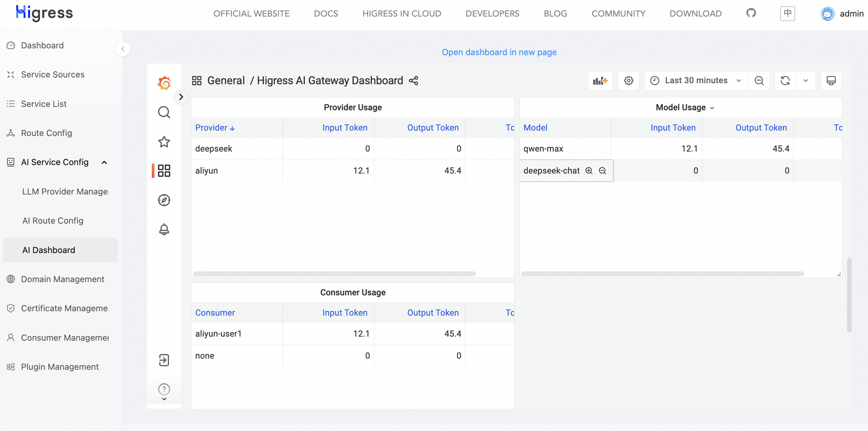Image resolution: width=868 pixels, height=431 pixels.
Task: Click Open dashboard in new page link
Action: tap(499, 52)
